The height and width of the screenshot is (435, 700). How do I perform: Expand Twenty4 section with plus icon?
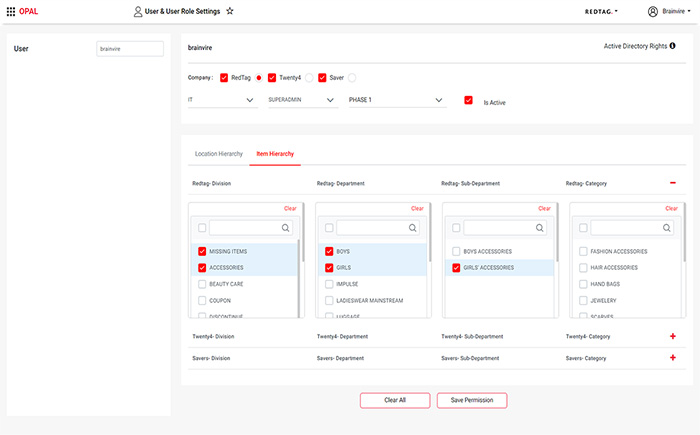click(x=673, y=336)
